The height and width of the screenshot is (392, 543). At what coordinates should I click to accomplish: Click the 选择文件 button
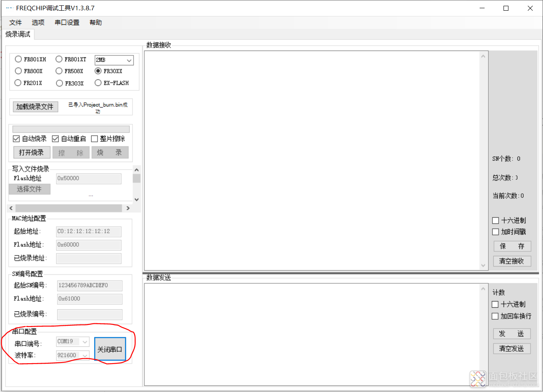click(30, 189)
